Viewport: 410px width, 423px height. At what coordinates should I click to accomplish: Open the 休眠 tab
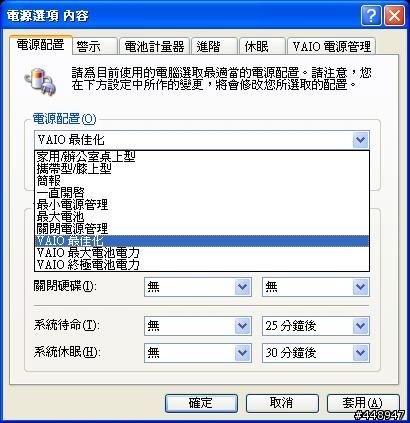point(262,46)
